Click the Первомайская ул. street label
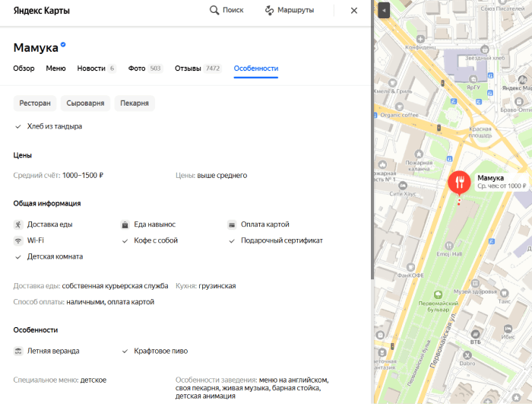 coord(443,340)
